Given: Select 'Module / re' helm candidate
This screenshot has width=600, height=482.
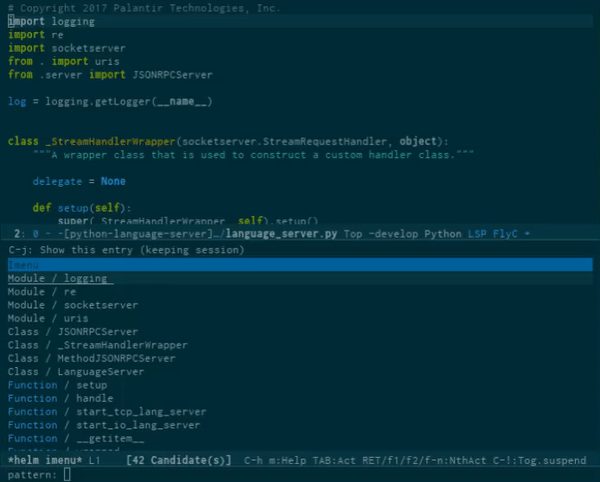Looking at the screenshot, I should (42, 292).
